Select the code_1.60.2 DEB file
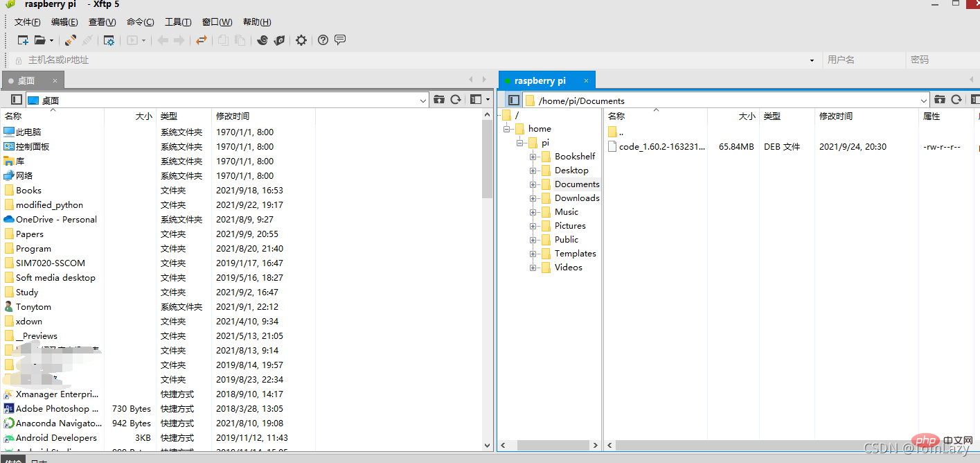 click(661, 146)
